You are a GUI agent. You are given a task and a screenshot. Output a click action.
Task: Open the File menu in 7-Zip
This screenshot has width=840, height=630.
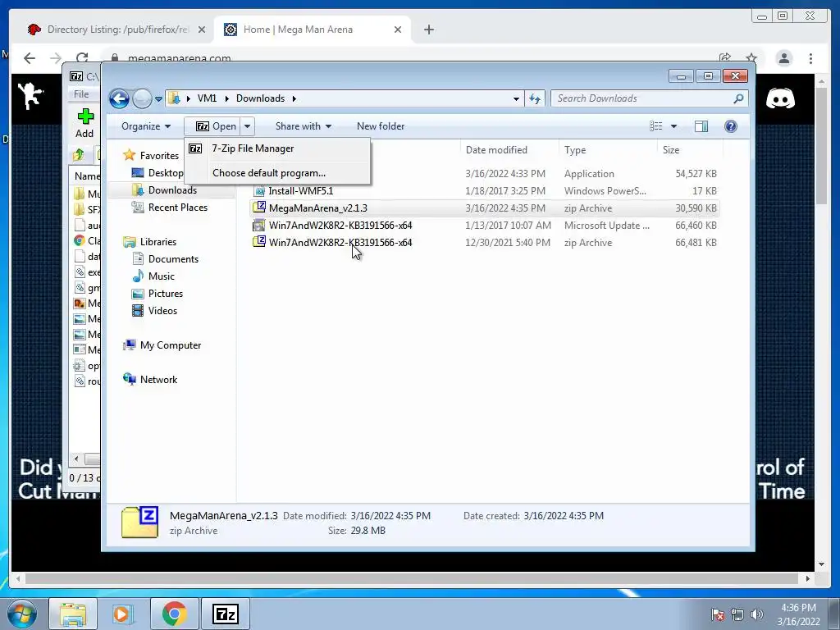tap(81, 94)
